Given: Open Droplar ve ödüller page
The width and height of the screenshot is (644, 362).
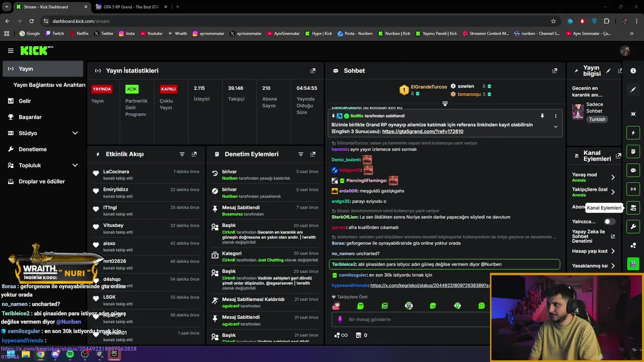Looking at the screenshot, I should [43, 182].
